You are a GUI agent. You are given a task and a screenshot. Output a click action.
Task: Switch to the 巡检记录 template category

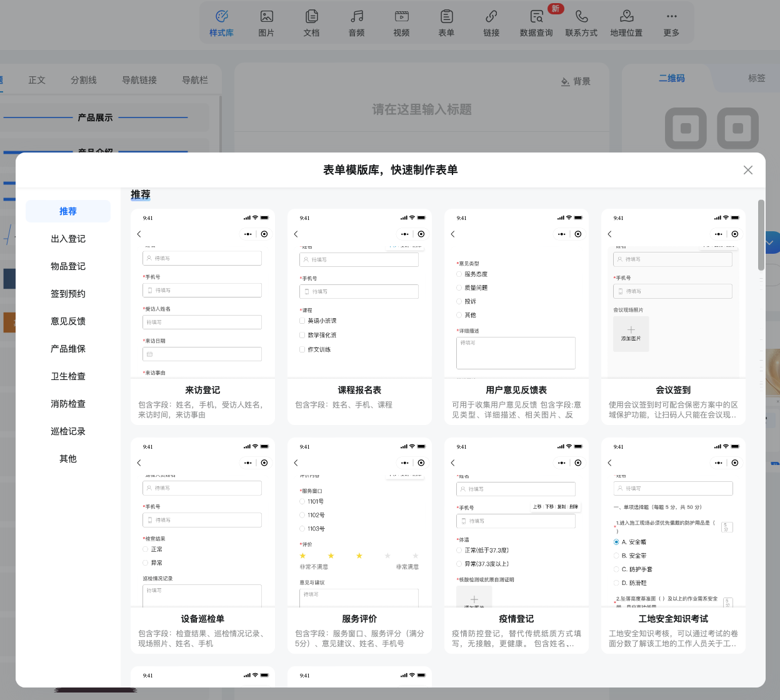pos(68,431)
